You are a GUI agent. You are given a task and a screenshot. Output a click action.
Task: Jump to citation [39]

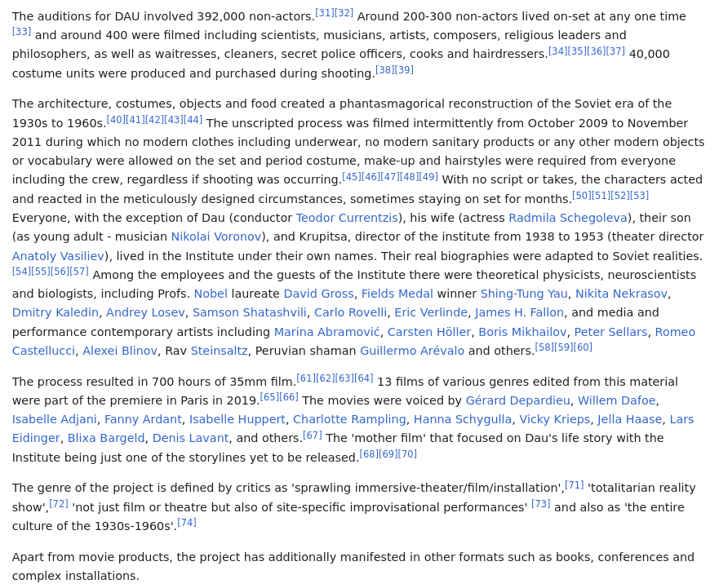coord(404,69)
